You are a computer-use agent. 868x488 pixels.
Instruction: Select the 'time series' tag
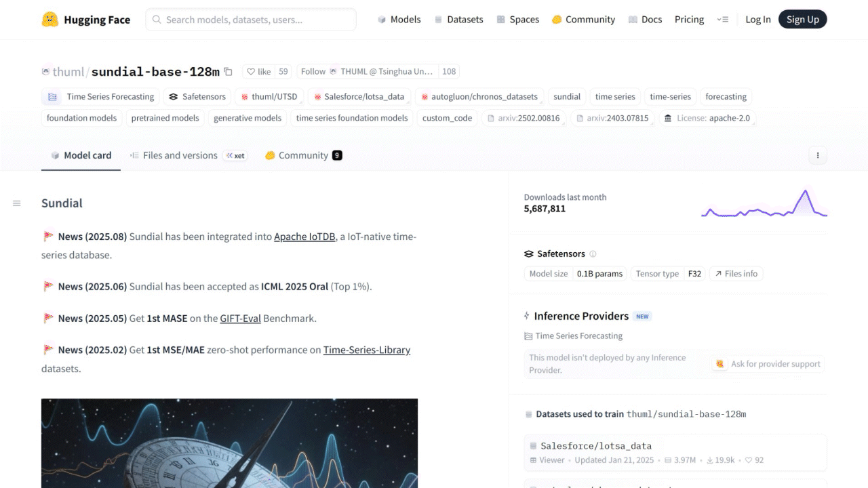pyautogui.click(x=615, y=97)
